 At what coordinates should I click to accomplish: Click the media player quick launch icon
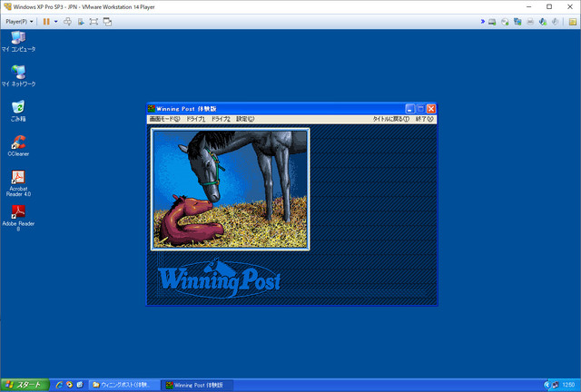69,385
